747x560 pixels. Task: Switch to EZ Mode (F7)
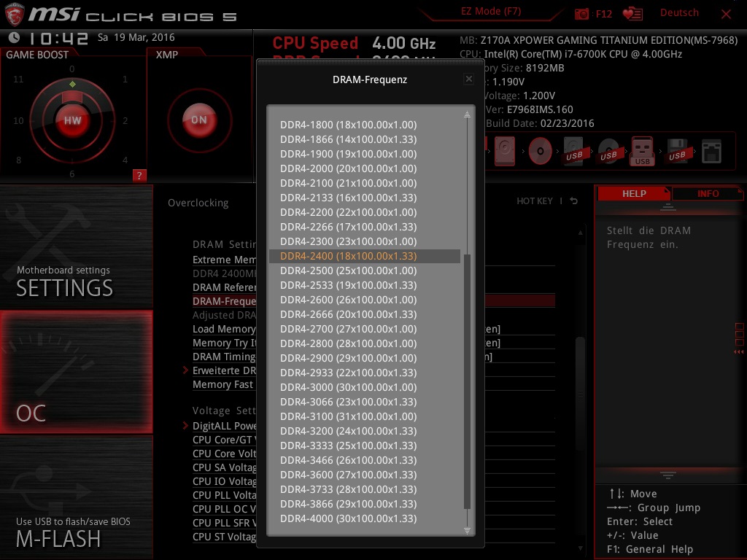click(491, 12)
